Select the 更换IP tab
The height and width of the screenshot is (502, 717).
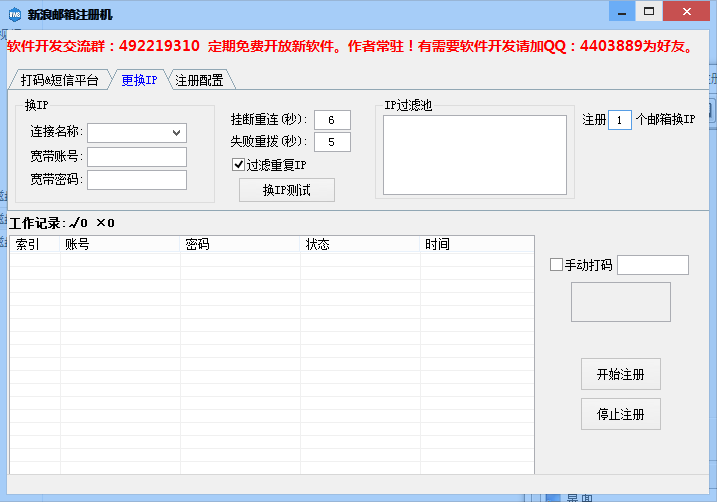139,80
